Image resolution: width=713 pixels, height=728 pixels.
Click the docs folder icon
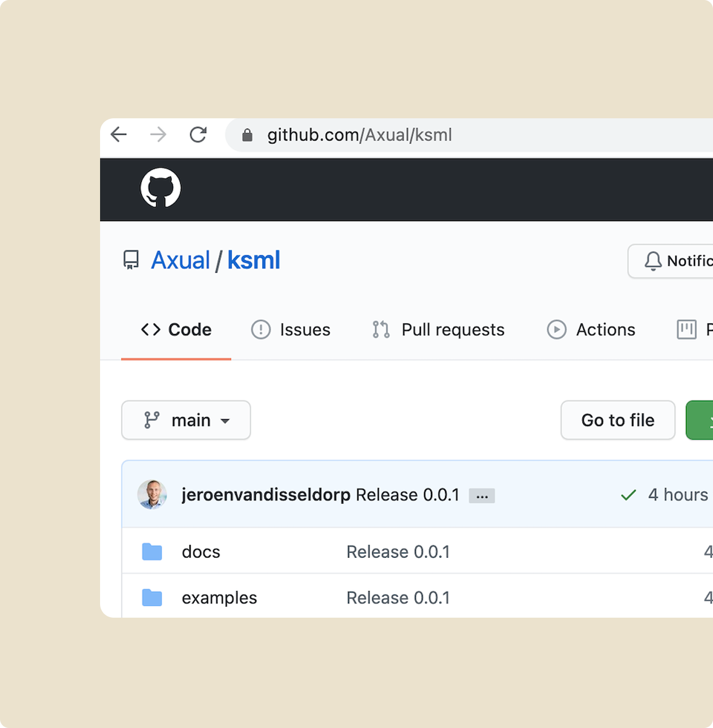pyautogui.click(x=152, y=552)
